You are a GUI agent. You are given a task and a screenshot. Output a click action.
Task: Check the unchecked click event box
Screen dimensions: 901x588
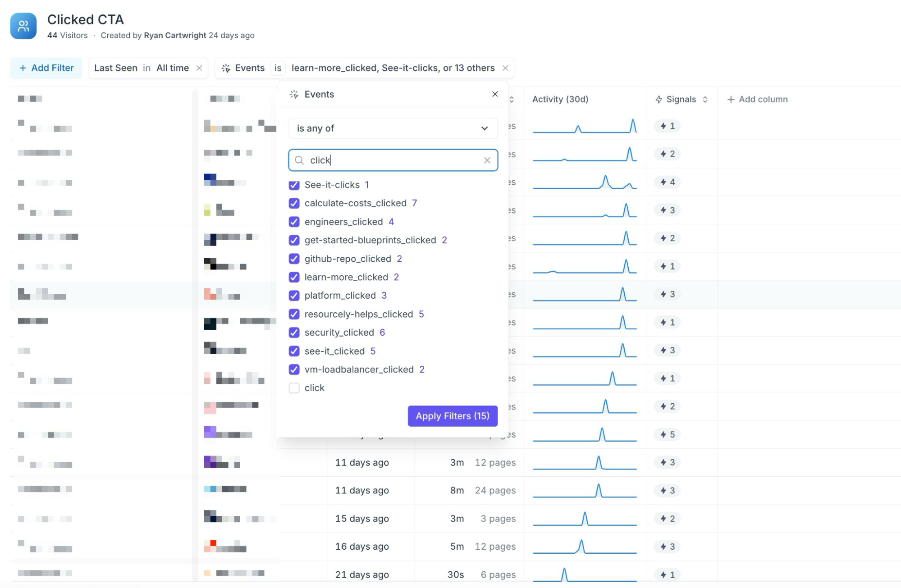[294, 388]
